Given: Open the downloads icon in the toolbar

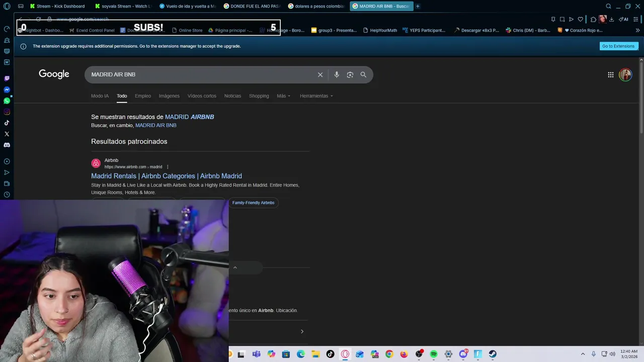Looking at the screenshot, I should [611, 19].
